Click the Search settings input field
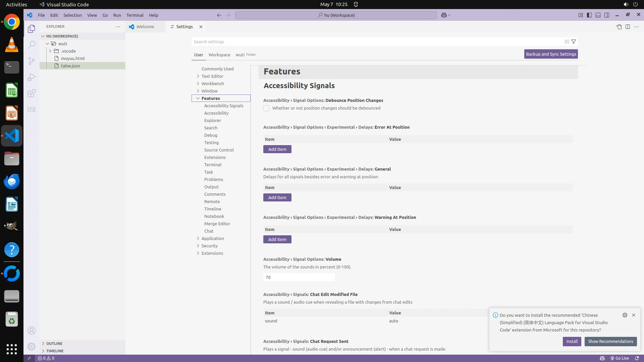The height and width of the screenshot is (362, 644). [376, 42]
